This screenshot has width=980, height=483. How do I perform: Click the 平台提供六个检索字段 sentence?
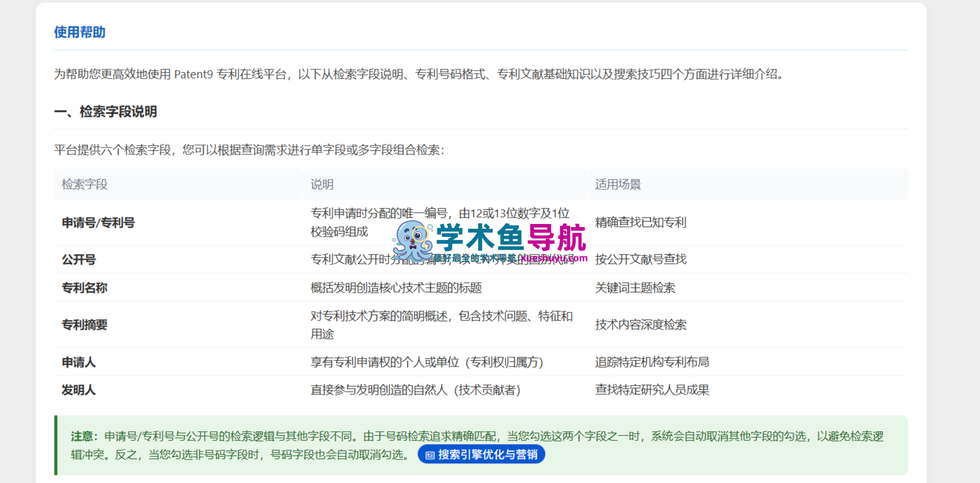point(249,150)
